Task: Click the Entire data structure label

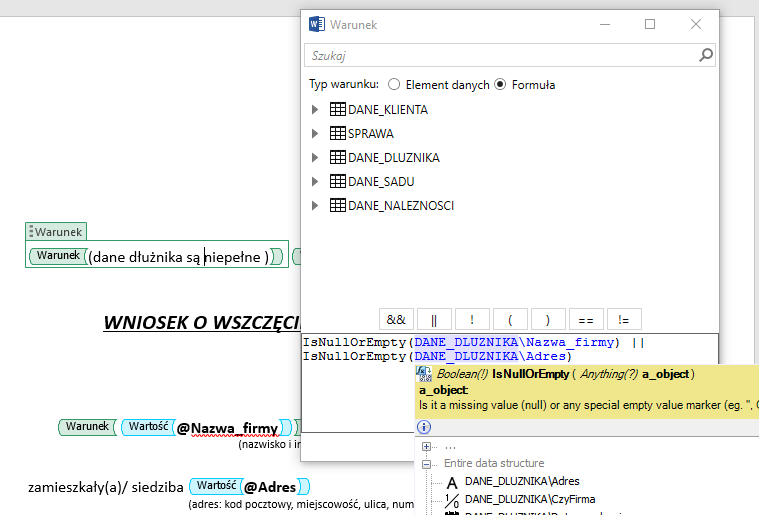Action: [494, 463]
